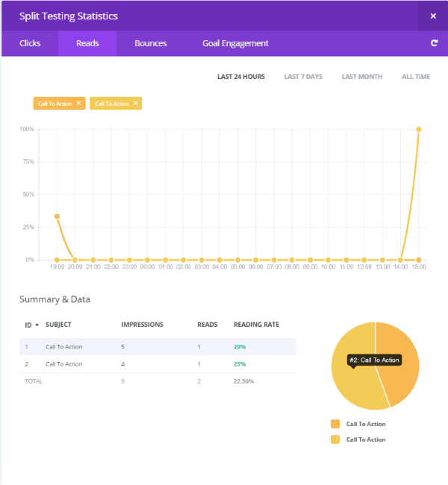Click the 100% data point at 15:00
Screen dimensions: 448x485
(419, 129)
